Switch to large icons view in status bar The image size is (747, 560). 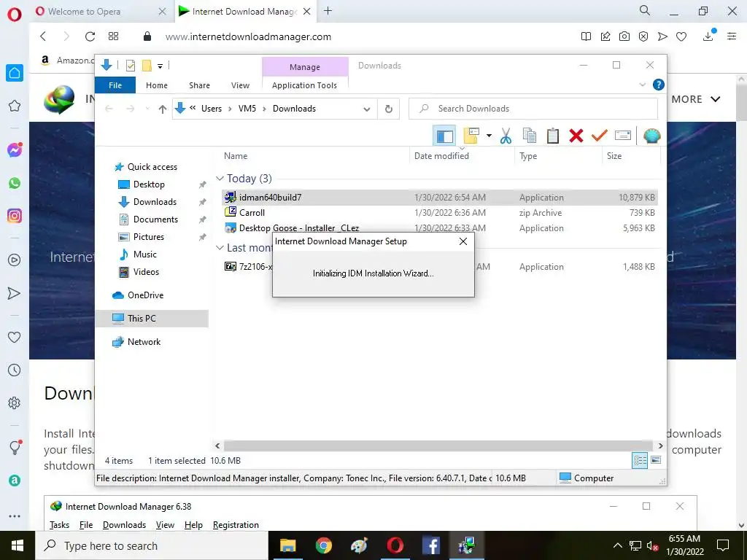(656, 460)
